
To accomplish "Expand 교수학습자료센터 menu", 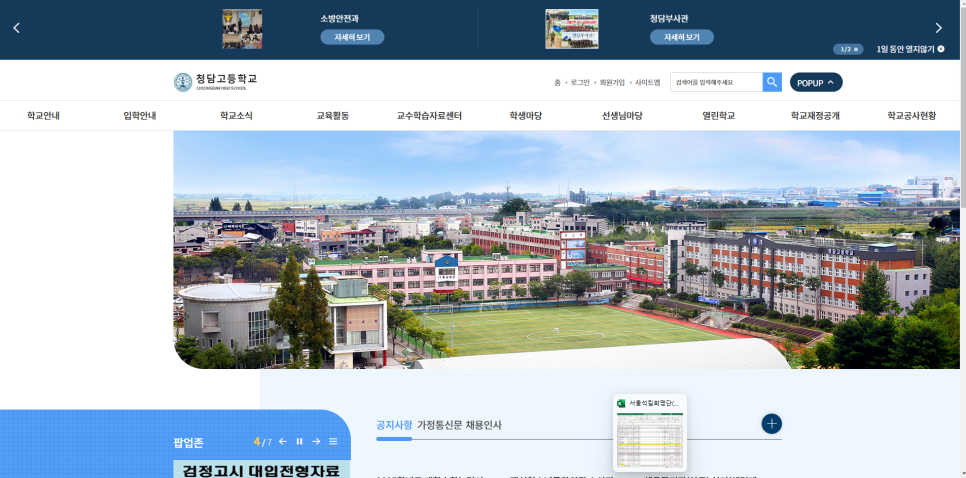I will point(429,116).
